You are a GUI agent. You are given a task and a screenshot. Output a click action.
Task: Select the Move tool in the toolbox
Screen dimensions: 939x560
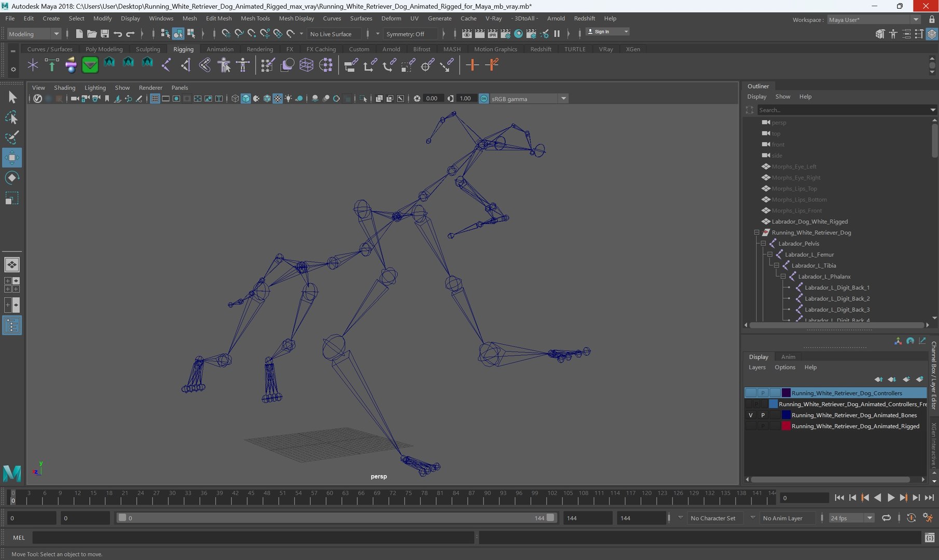pos(12,158)
